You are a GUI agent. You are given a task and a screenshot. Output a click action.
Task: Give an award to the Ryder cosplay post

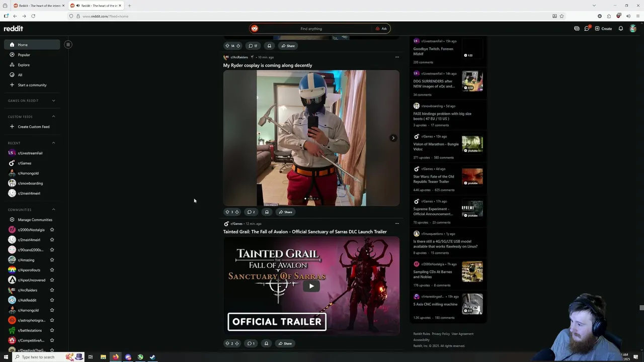pos(267,212)
